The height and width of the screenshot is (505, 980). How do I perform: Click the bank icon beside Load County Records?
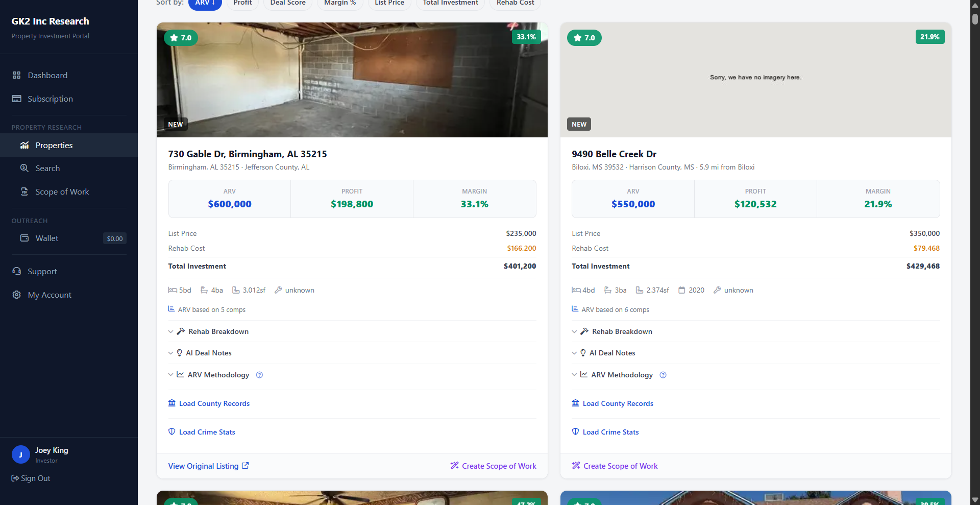(171, 403)
